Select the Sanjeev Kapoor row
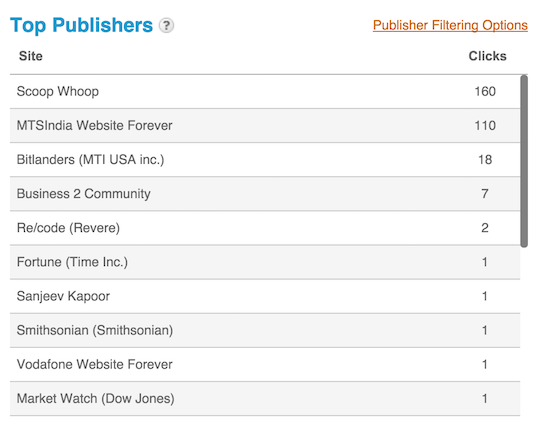The height and width of the screenshot is (436, 550). point(265,296)
